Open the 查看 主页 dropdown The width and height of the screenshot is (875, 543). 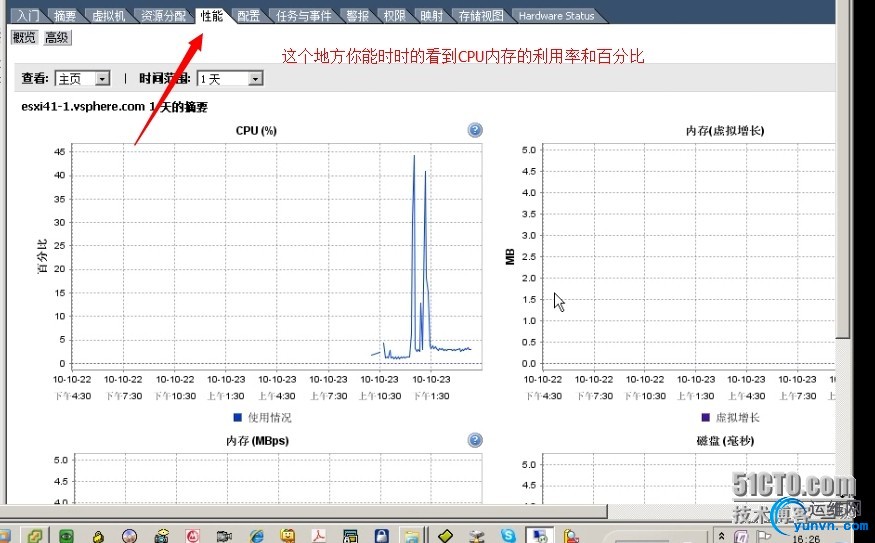point(83,79)
